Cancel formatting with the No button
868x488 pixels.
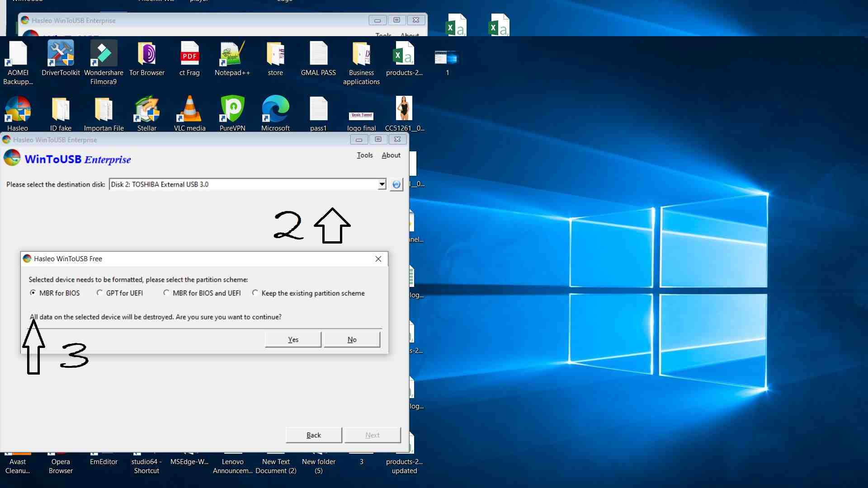tap(352, 339)
